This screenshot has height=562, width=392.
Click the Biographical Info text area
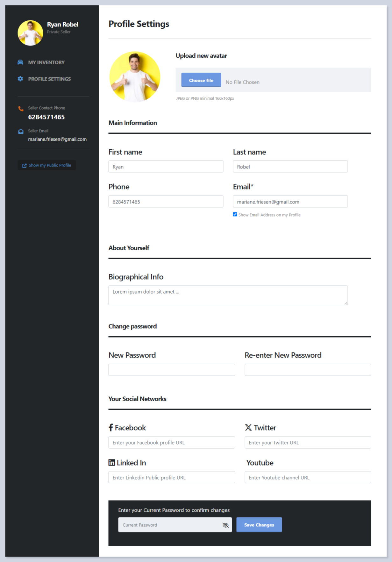[x=228, y=295]
